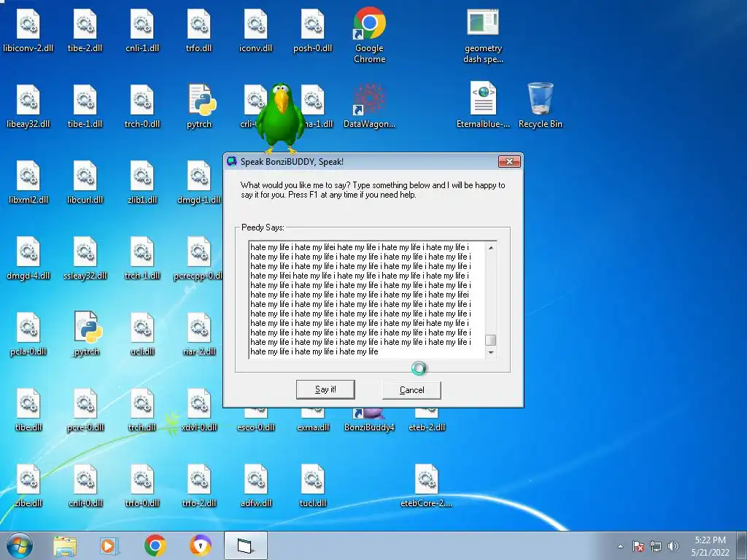Viewport: 747px width, 560px height.
Task: Select the Recycle Bin icon
Action: (541, 106)
